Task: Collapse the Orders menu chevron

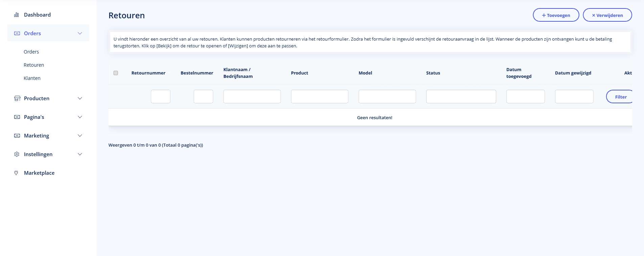Action: [80, 33]
